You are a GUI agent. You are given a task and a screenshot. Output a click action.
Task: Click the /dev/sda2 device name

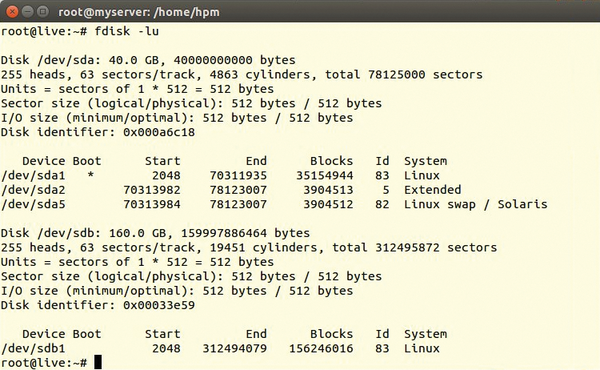click(x=33, y=190)
